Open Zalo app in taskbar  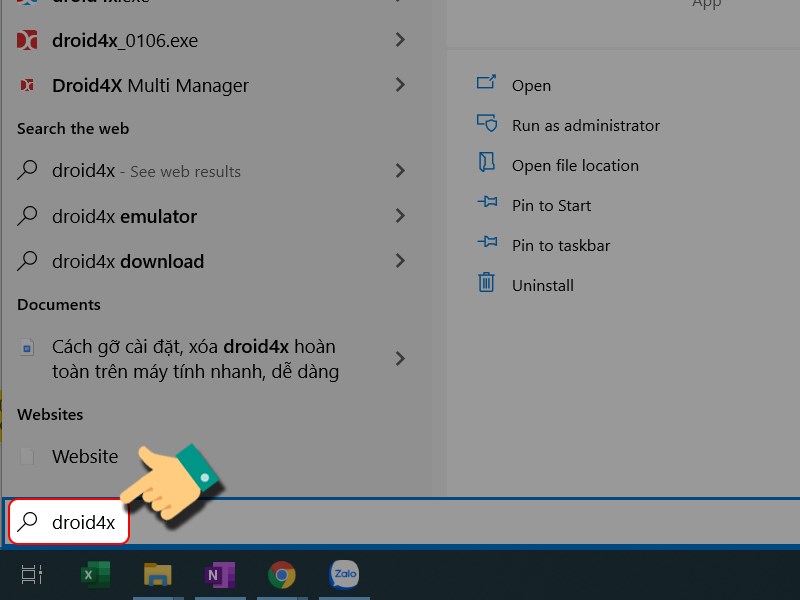pyautogui.click(x=344, y=574)
